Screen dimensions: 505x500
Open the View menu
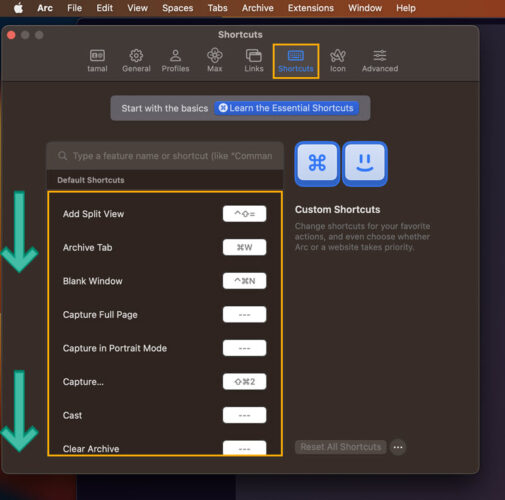click(137, 8)
